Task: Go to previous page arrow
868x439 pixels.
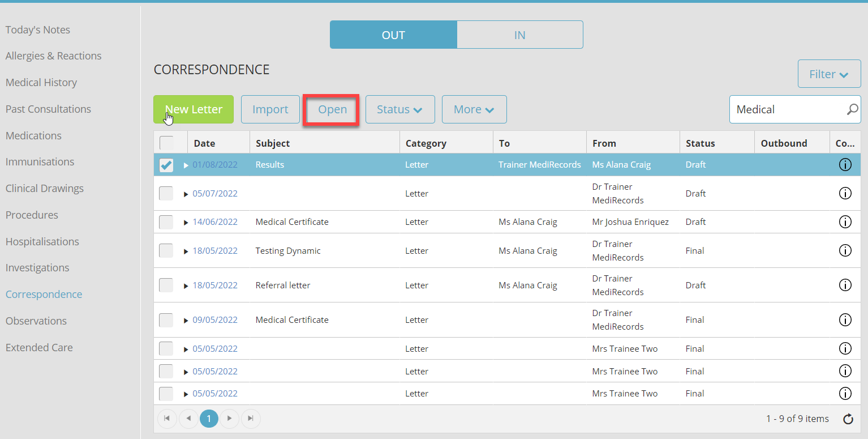Action: [x=188, y=419]
